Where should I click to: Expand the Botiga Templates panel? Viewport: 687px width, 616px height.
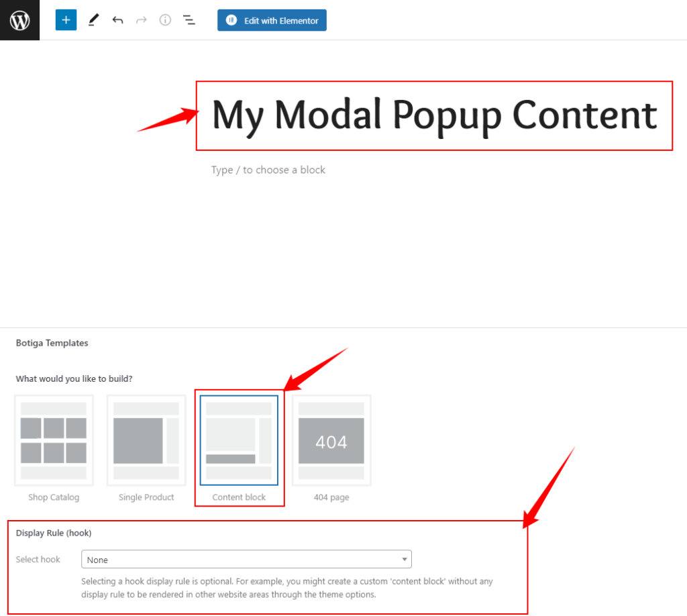coord(52,343)
